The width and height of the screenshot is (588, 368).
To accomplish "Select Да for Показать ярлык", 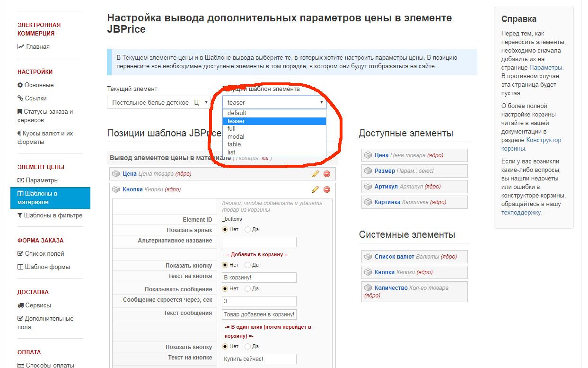I will (248, 230).
